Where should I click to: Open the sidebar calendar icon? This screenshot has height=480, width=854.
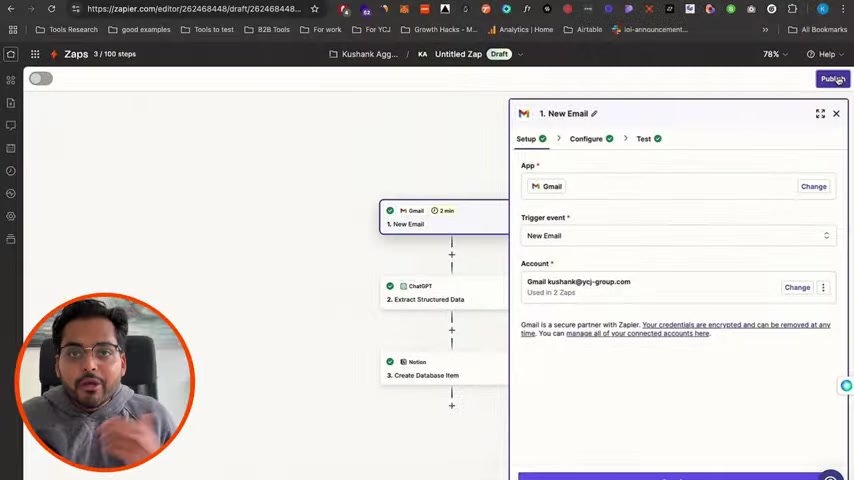point(11,148)
